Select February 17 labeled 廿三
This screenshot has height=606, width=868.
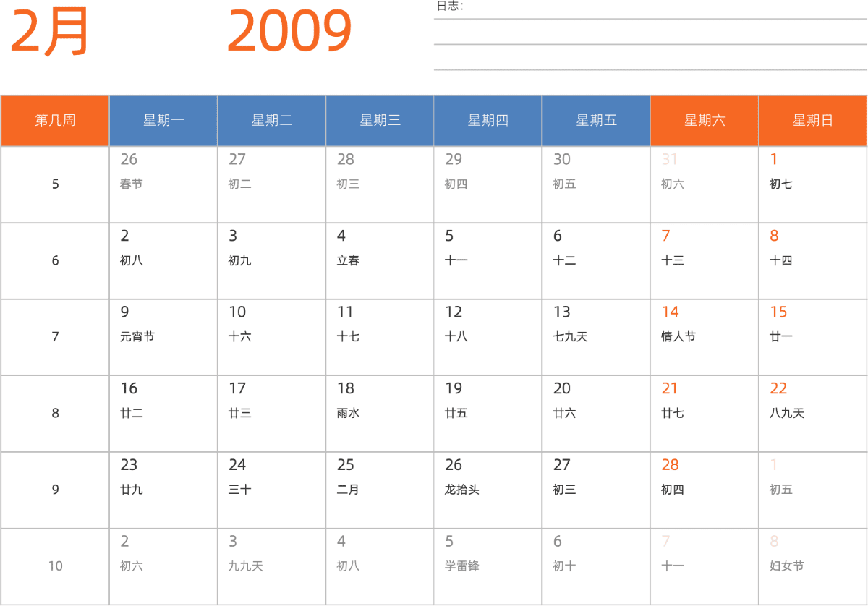coord(271,414)
